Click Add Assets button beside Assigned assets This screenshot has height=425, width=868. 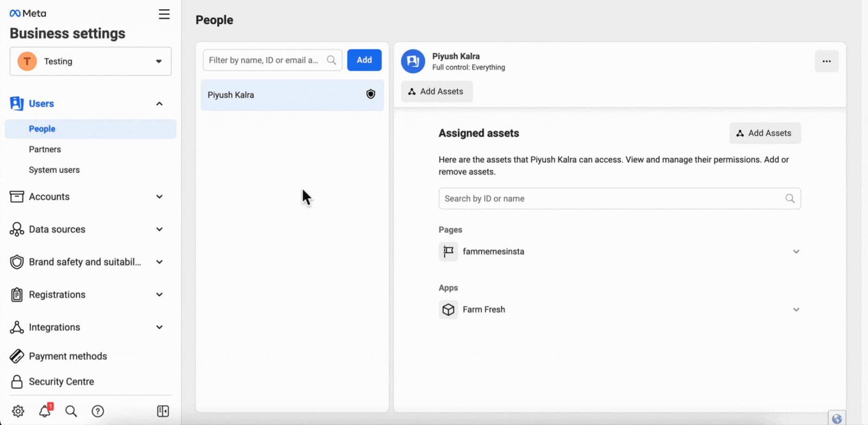pos(765,133)
